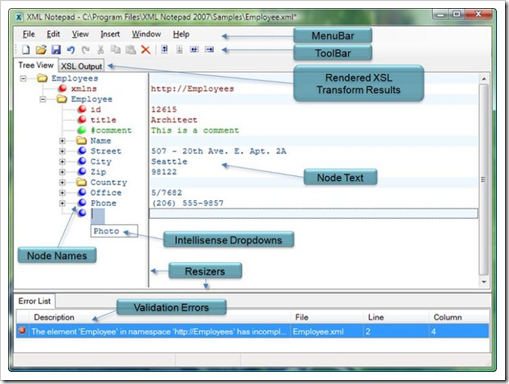The image size is (509, 384).
Task: Click the Name folder icon
Action: 81,140
